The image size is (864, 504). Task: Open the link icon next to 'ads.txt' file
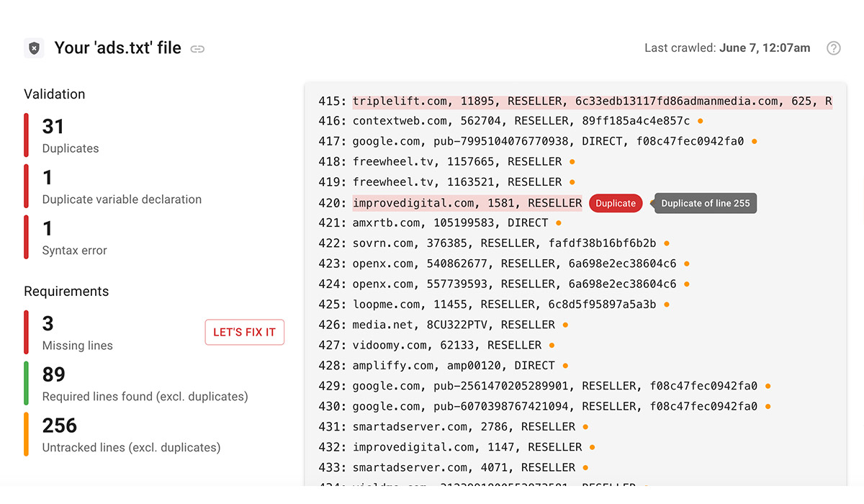click(197, 49)
